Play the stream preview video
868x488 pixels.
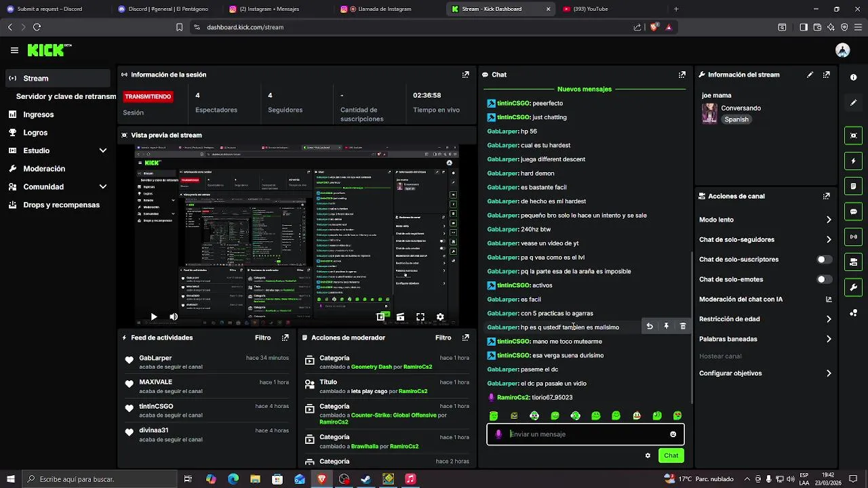[x=154, y=317]
